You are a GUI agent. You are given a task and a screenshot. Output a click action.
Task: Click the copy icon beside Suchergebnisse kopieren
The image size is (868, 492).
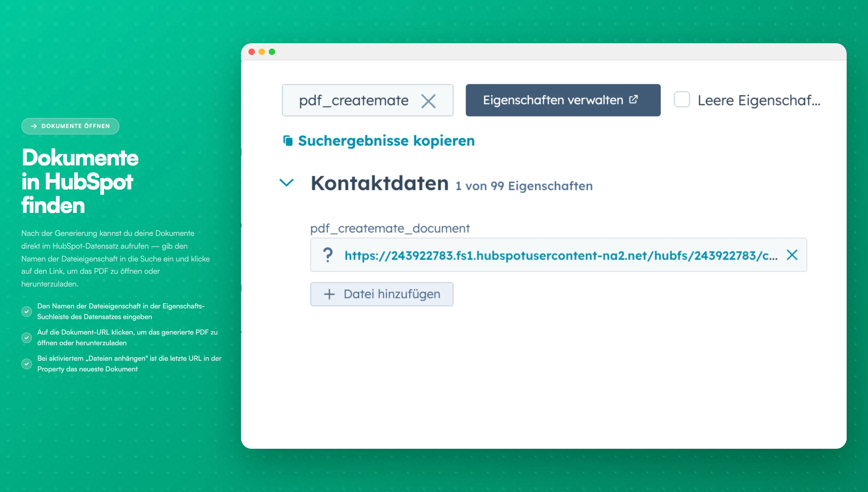[x=288, y=141]
